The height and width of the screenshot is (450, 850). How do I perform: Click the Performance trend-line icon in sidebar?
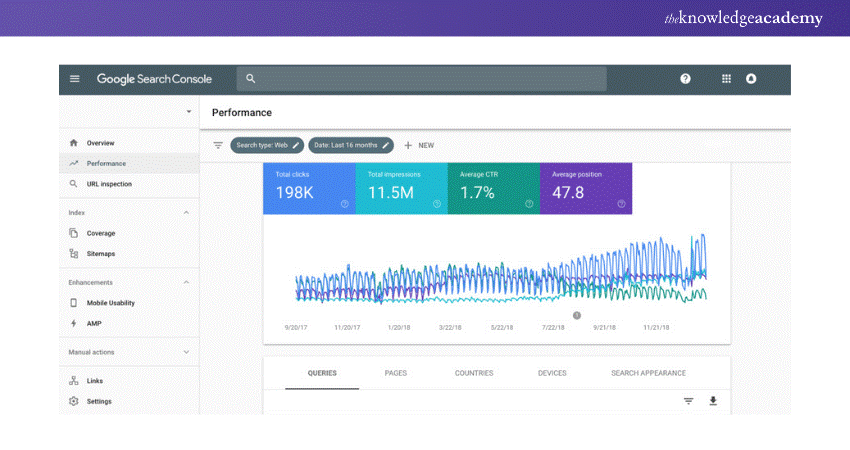click(x=74, y=163)
